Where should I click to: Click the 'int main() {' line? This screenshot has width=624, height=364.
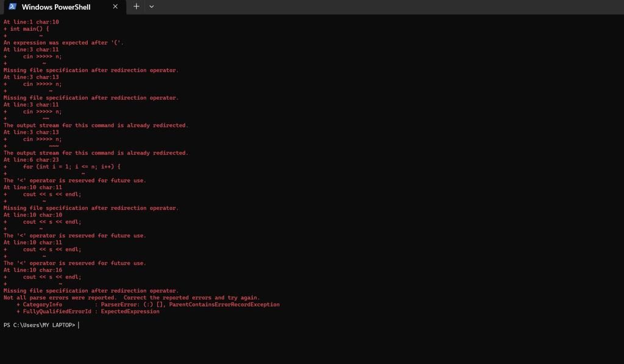(x=24, y=28)
